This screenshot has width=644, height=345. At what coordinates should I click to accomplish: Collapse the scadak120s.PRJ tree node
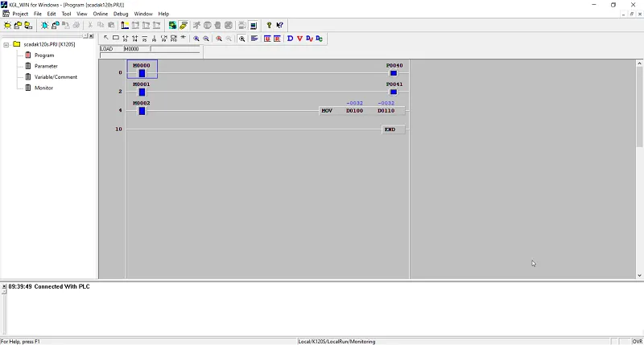click(x=6, y=44)
